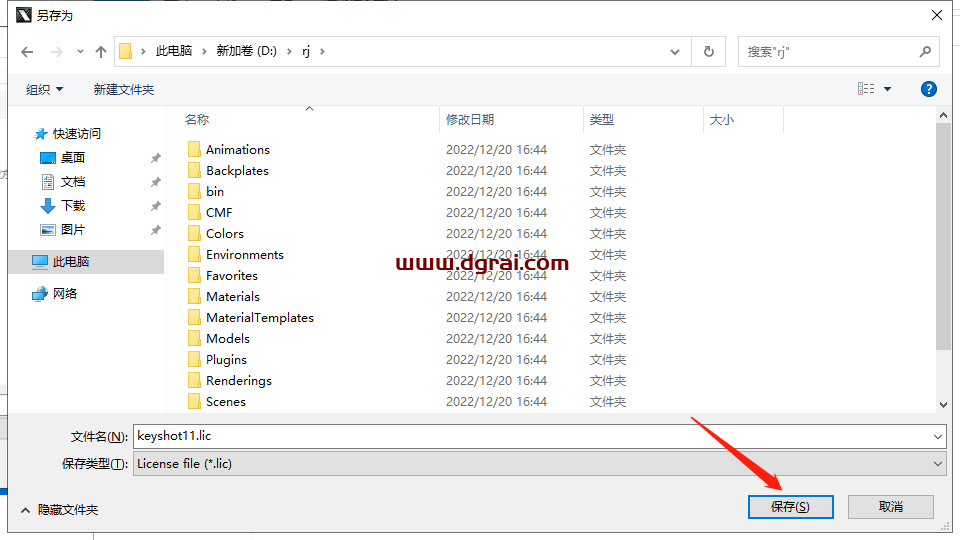Open the help question mark icon
960x540 pixels.
click(928, 89)
